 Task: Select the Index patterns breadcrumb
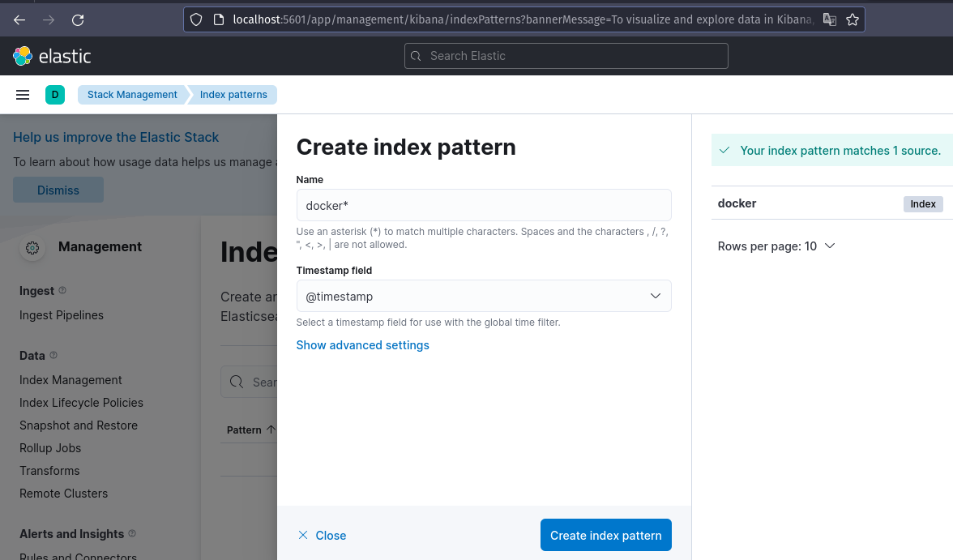click(x=233, y=95)
